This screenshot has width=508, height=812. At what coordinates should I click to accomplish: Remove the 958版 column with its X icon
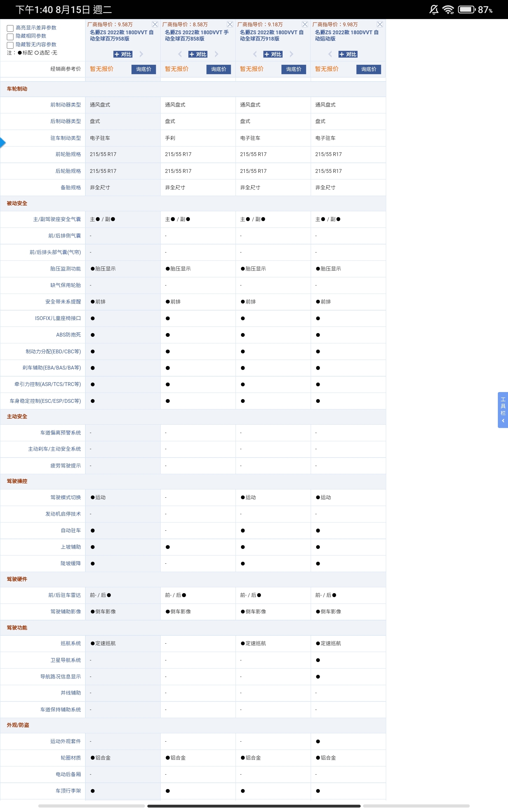[x=155, y=24]
